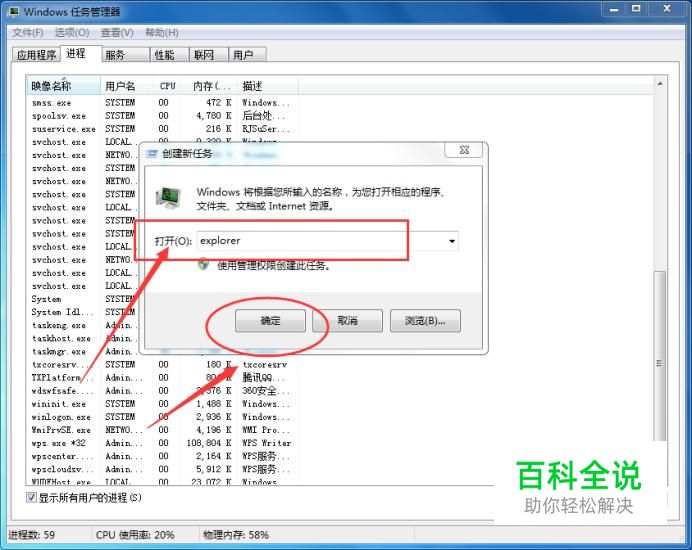The width and height of the screenshot is (692, 550).
Task: Select the wps.exe *32 process row
Action: [x=162, y=443]
